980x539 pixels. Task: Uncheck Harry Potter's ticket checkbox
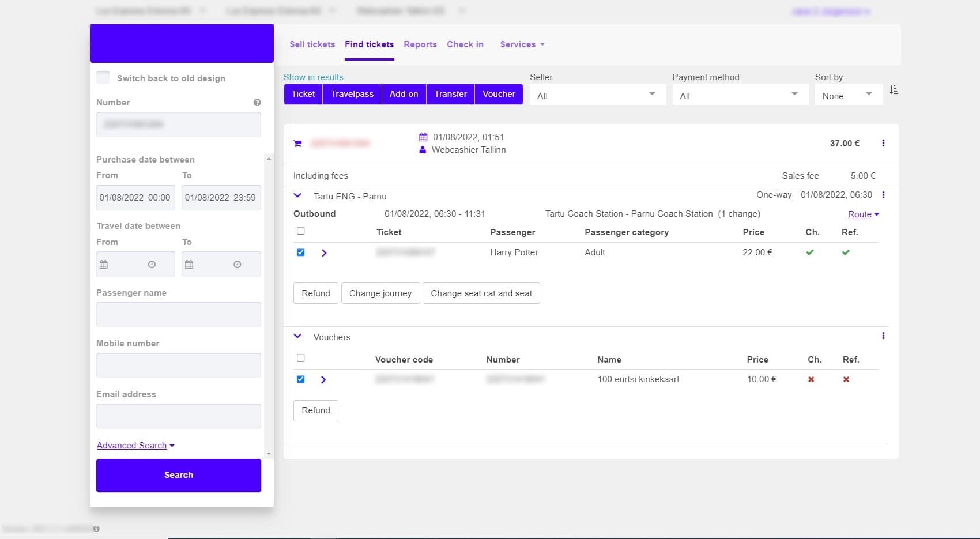300,252
